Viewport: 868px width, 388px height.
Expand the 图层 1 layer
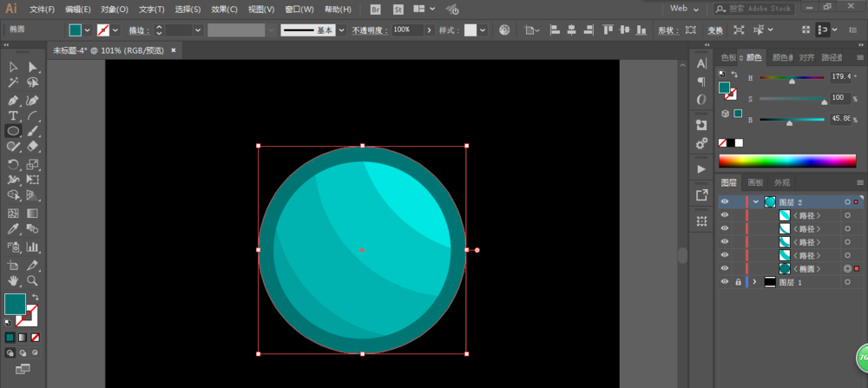click(x=754, y=282)
